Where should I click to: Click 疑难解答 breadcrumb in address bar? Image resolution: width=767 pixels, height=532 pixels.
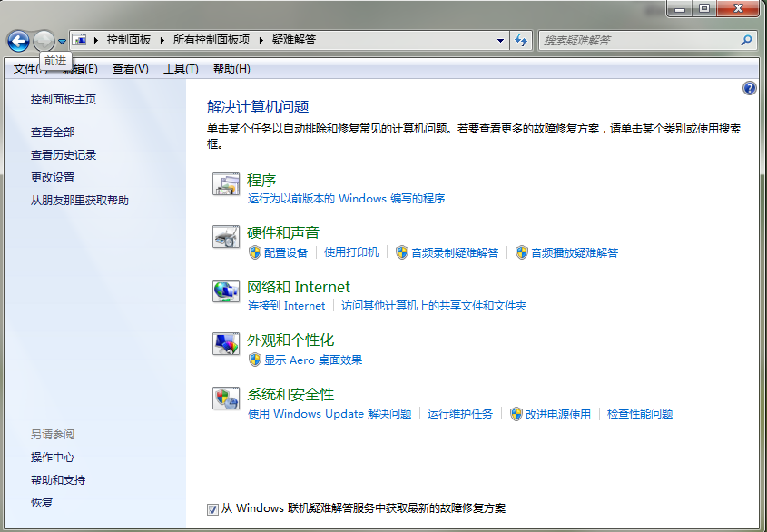294,40
